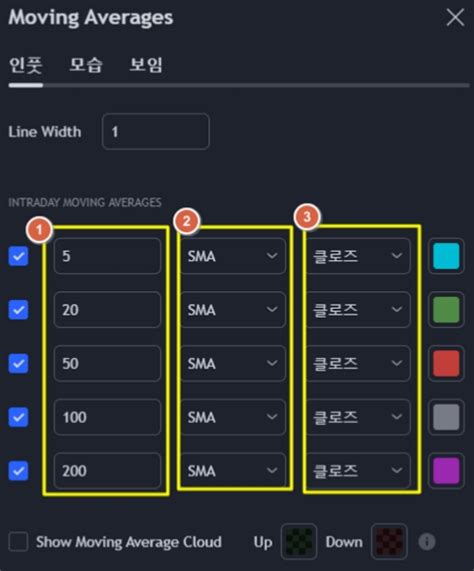Open the SMA type dropdown for period 100
The height and width of the screenshot is (571, 474).
[233, 417]
